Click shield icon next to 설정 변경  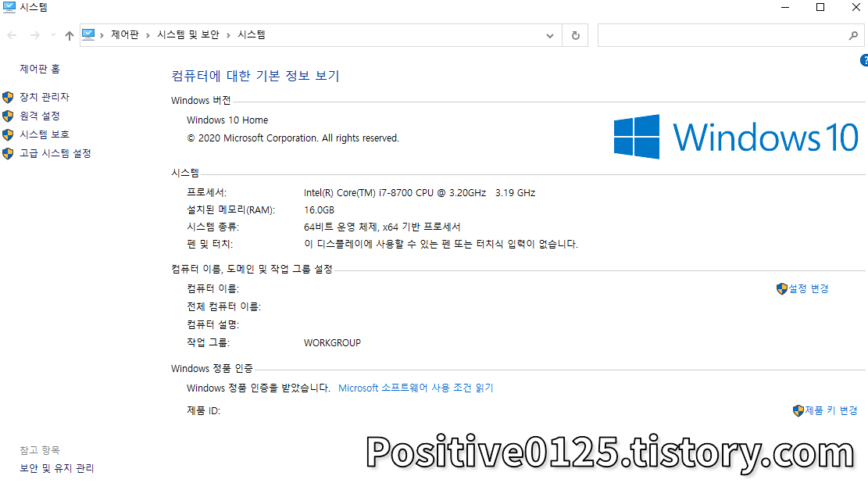tap(781, 288)
